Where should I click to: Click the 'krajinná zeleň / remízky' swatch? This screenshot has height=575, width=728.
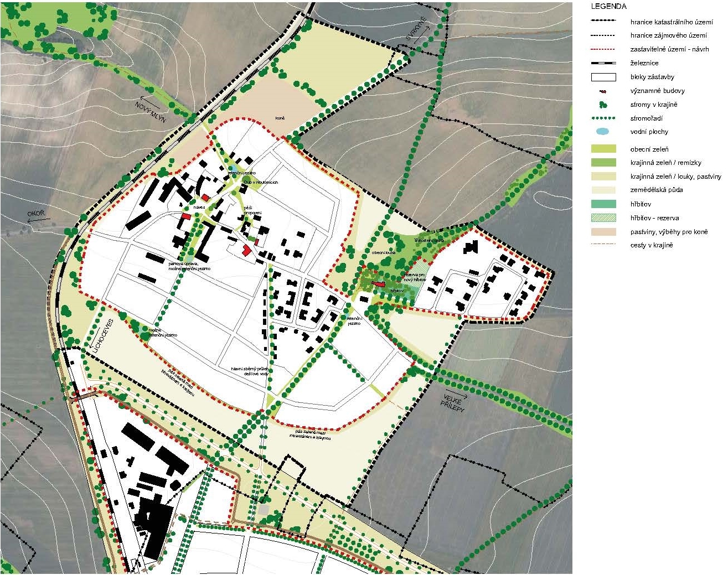pyautogui.click(x=603, y=163)
